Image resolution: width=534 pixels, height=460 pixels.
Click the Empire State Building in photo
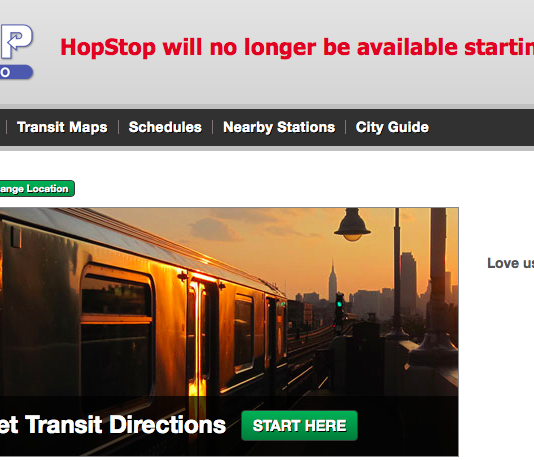click(x=332, y=281)
